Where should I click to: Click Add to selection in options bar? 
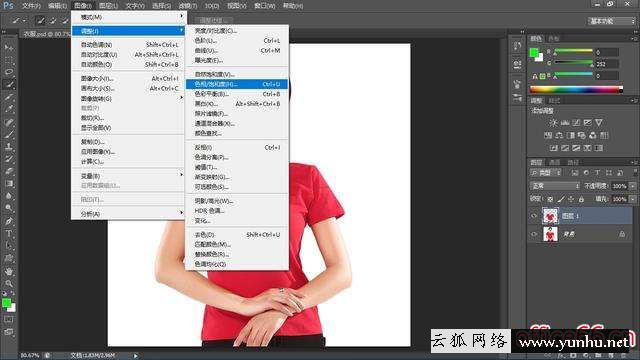point(52,20)
